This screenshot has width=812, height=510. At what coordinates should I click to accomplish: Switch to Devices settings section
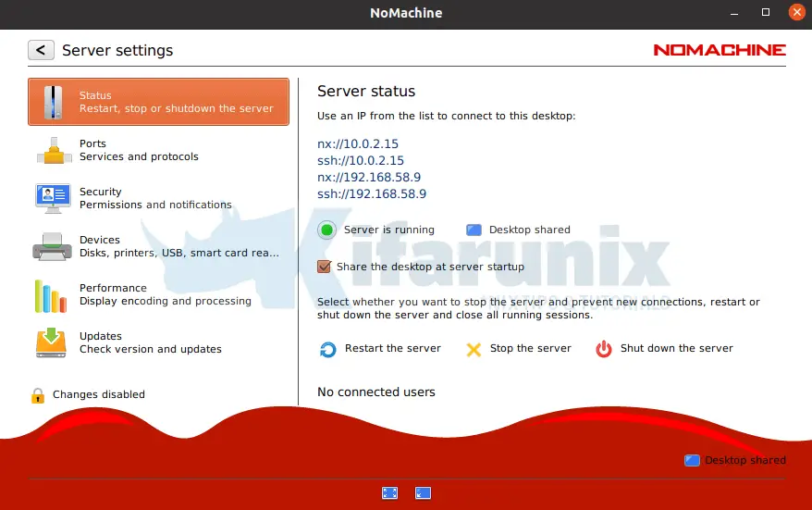(x=158, y=247)
